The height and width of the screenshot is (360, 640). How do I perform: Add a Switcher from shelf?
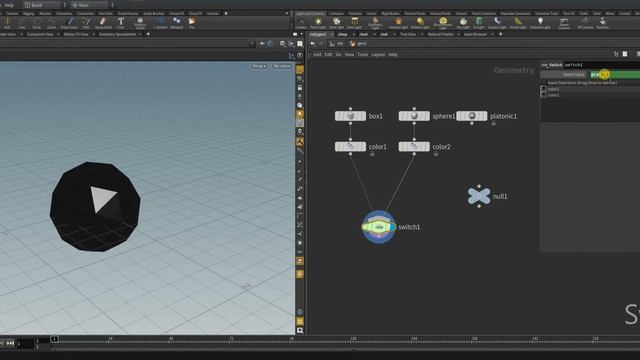click(x=602, y=23)
